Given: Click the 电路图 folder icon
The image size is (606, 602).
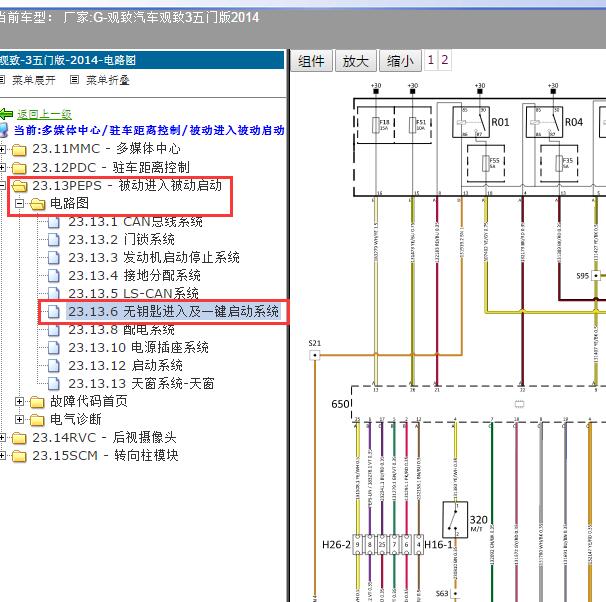Looking at the screenshot, I should tap(37, 204).
